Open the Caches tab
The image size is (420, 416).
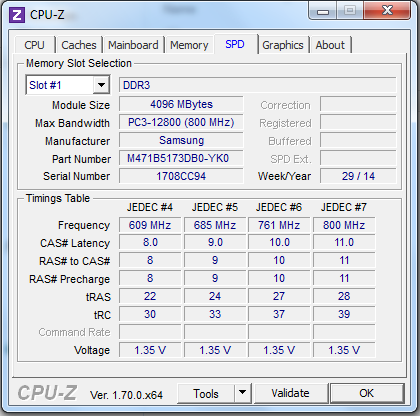click(x=79, y=45)
